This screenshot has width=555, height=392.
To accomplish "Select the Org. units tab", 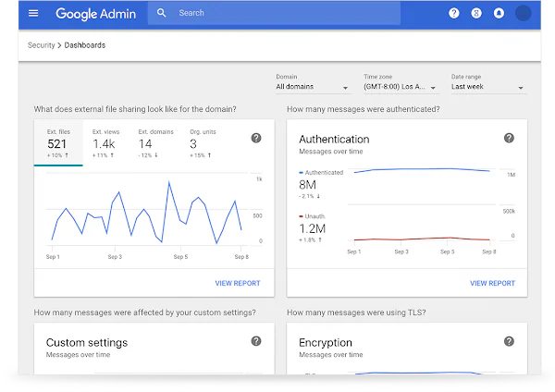I will tap(203, 143).
